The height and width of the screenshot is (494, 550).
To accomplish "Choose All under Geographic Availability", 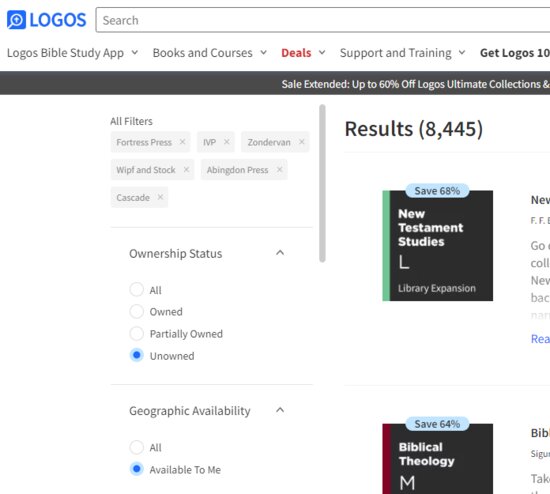I will click(136, 447).
